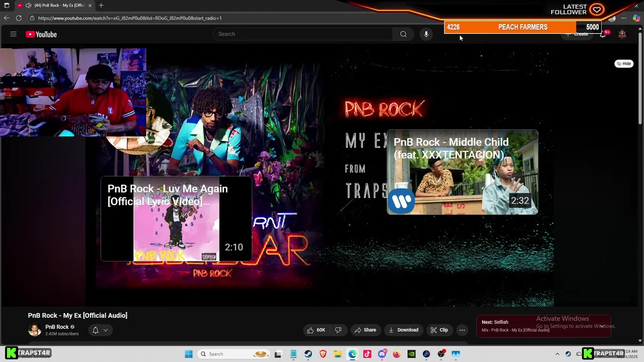Viewport: 644px width, 362px height.
Task: Open Task View from taskbar
Action: click(278, 354)
